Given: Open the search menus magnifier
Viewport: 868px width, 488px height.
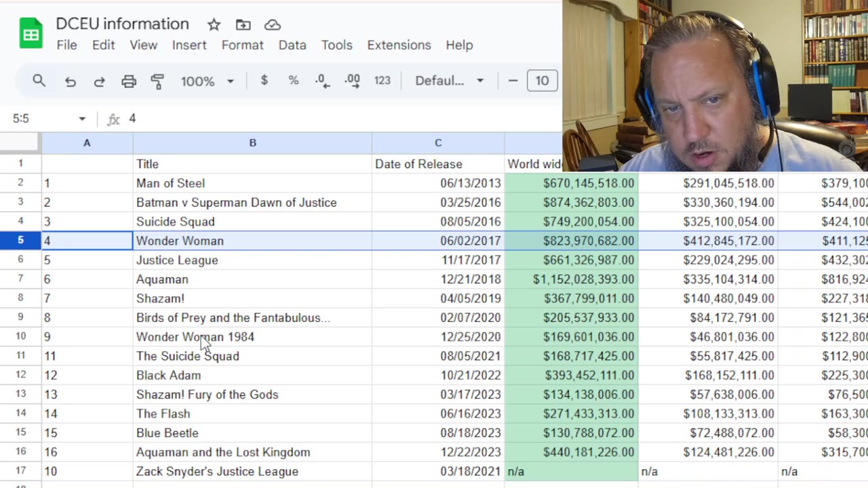Looking at the screenshot, I should (39, 81).
